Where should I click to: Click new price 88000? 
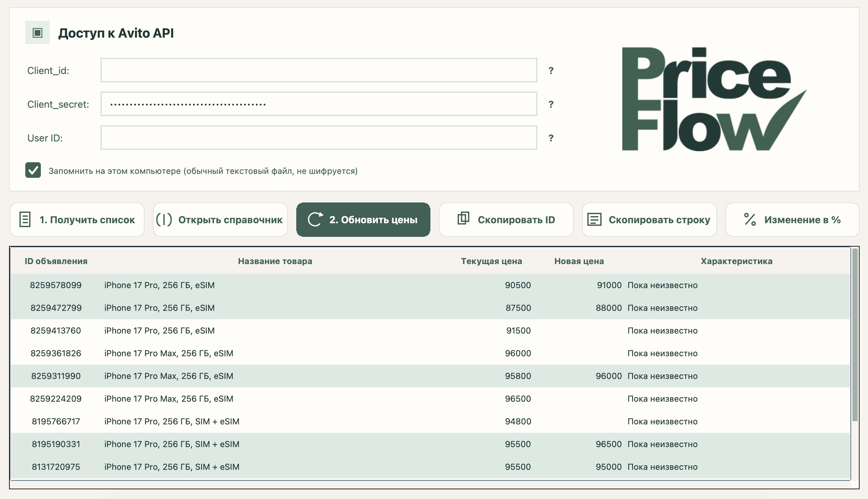[x=609, y=308]
